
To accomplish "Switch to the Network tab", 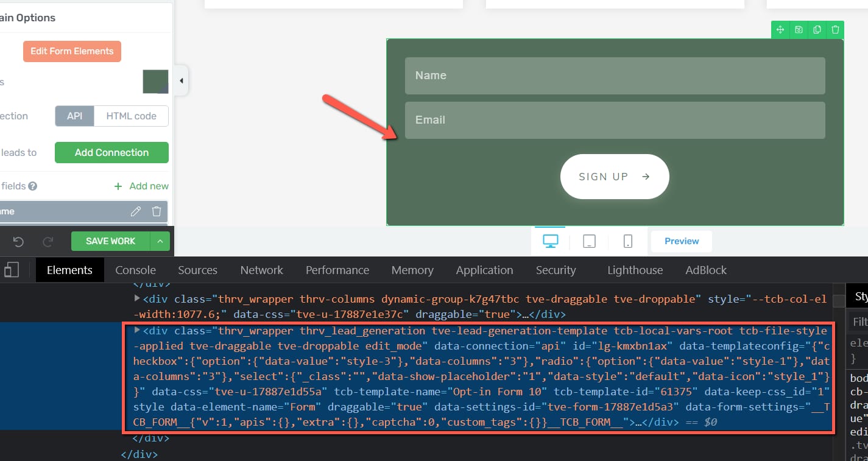I will click(x=261, y=270).
